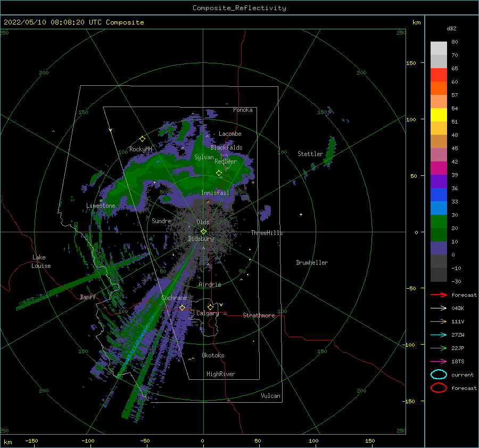
Task: Pick the slate purple 0-10 dBZ swatch
Action: [x=439, y=248]
